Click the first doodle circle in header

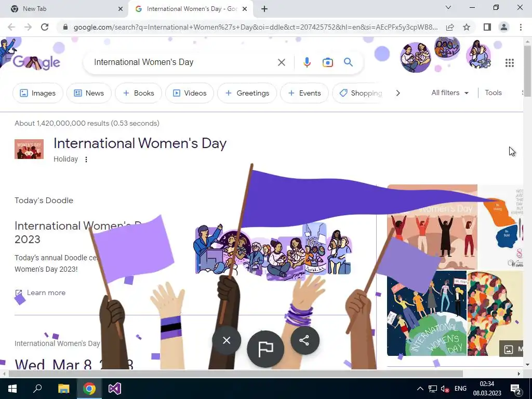point(415,58)
